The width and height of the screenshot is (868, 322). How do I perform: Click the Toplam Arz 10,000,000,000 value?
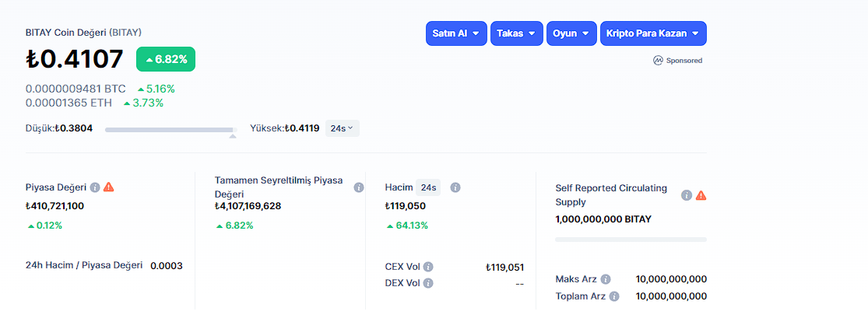pyautogui.click(x=672, y=296)
